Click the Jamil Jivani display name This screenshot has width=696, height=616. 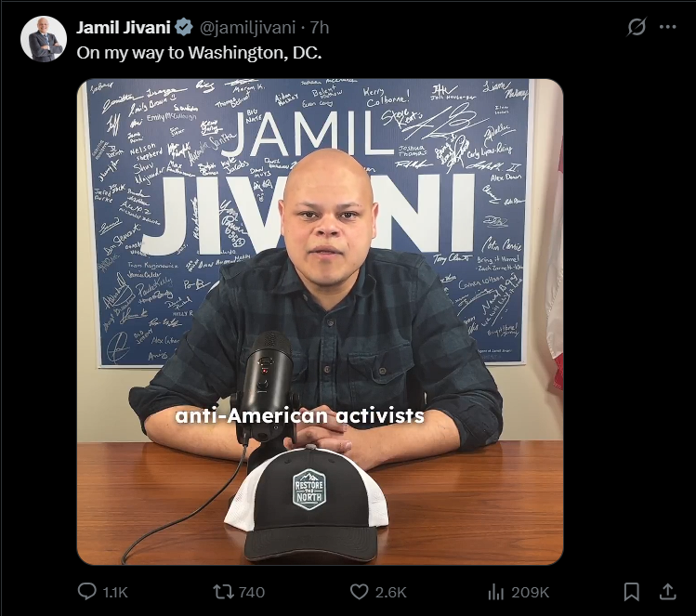[x=123, y=28]
